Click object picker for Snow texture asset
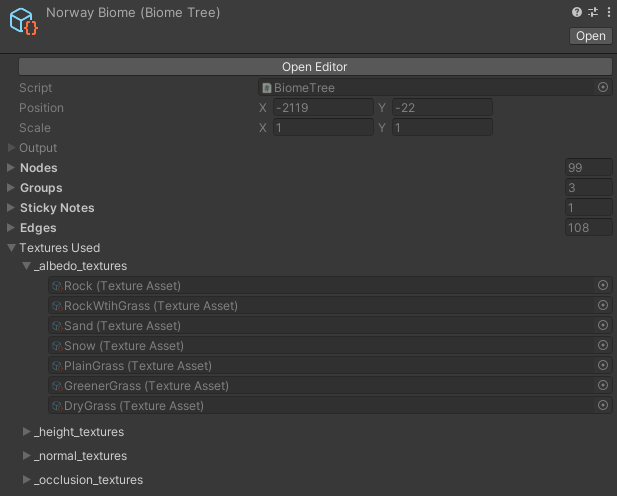The height and width of the screenshot is (496, 617). [602, 345]
